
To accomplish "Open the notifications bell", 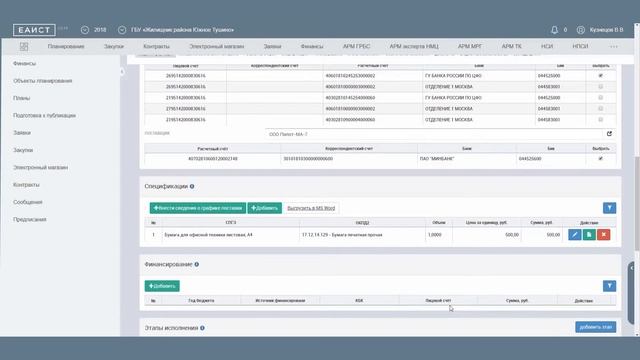I will pyautogui.click(x=554, y=30).
